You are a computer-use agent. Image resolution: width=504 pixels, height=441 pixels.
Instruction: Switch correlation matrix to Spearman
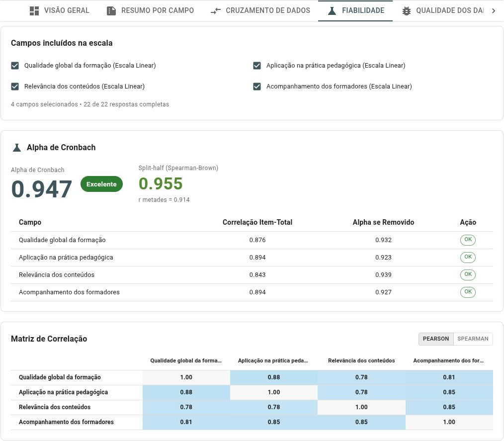[x=473, y=339]
